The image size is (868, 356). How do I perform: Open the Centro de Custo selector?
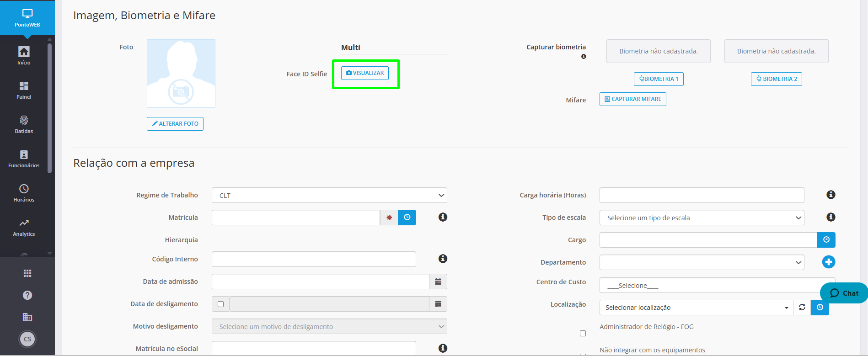(x=717, y=285)
